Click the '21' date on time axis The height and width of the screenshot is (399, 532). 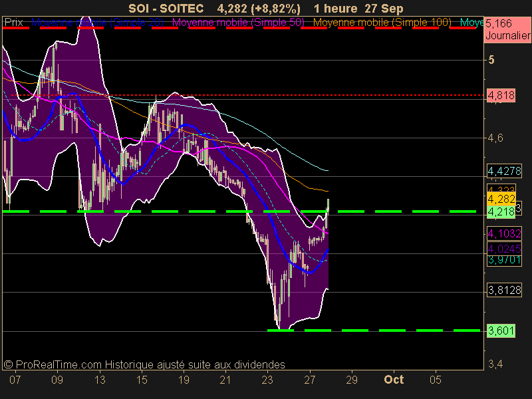pyautogui.click(x=225, y=380)
